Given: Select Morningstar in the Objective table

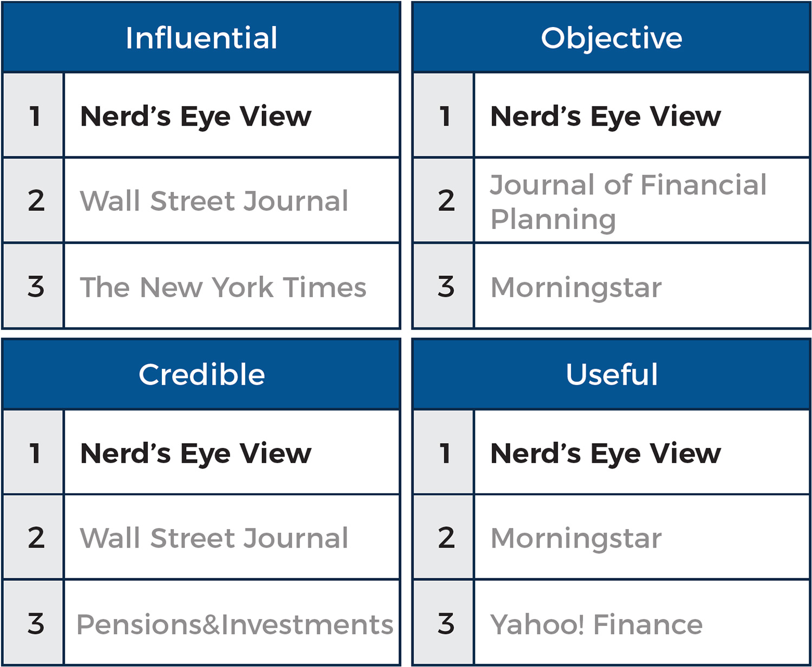Looking at the screenshot, I should pyautogui.click(x=575, y=287).
